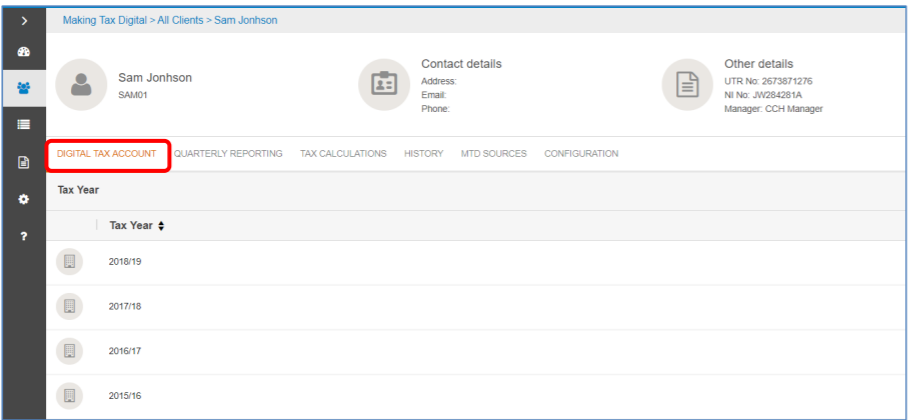
Task: Open the document icon in sidebar
Action: pos(24,163)
